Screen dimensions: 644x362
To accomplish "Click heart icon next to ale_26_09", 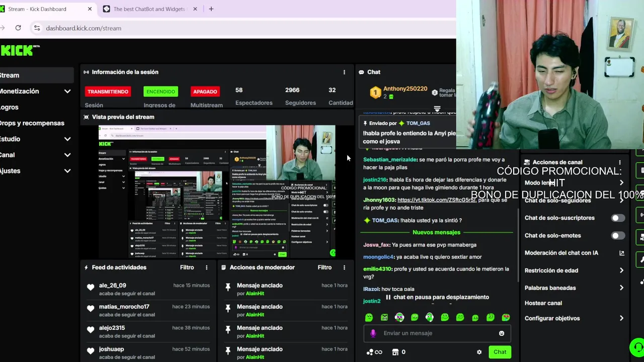I will coord(91,288).
